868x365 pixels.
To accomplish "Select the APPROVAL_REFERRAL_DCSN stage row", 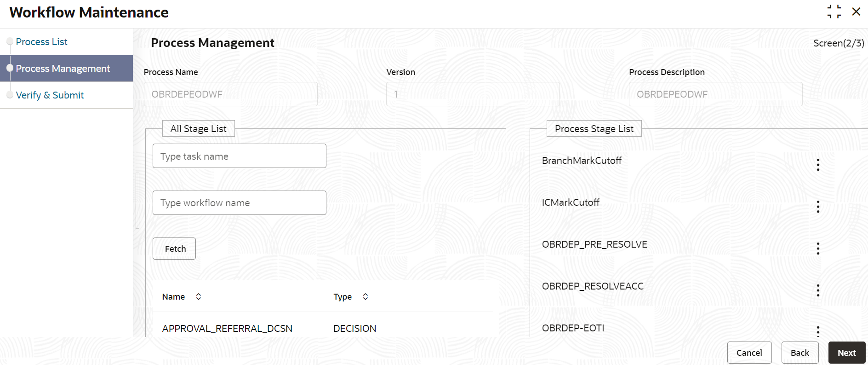I will point(323,328).
